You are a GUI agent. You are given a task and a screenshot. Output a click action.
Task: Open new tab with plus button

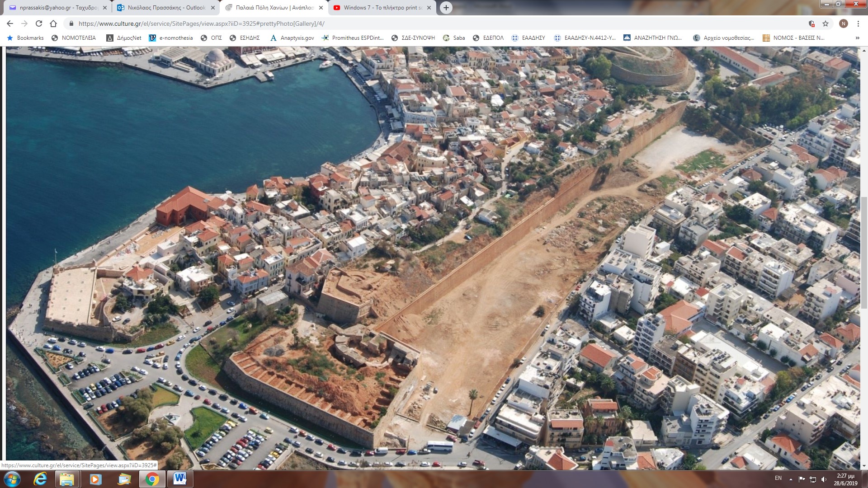[x=446, y=8]
